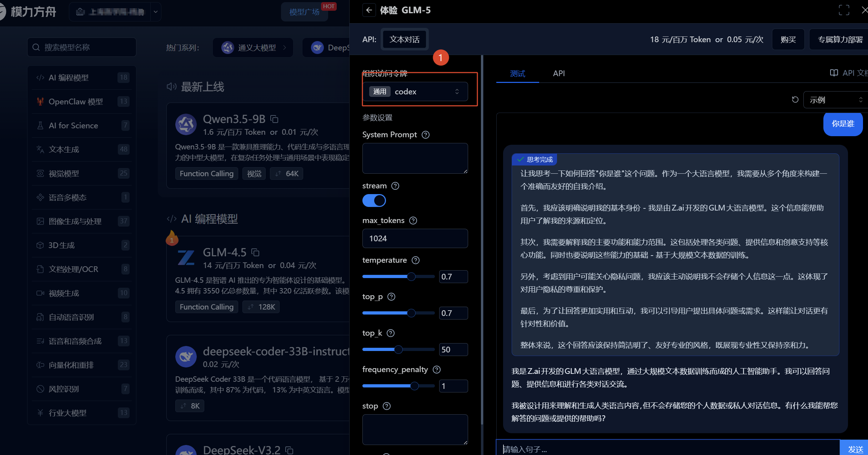This screenshot has width=868, height=455.
Task: Click copy icon beside GLM-4.5 title
Action: click(x=255, y=253)
